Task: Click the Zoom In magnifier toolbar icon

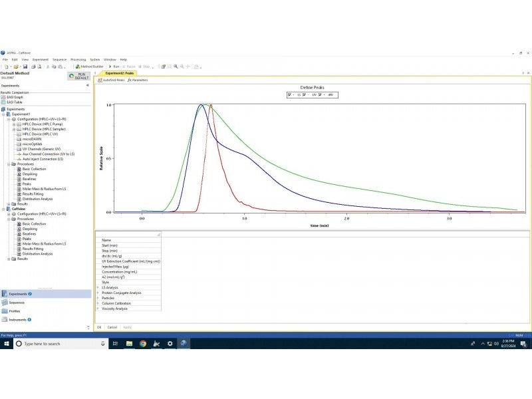Action: [x=176, y=66]
